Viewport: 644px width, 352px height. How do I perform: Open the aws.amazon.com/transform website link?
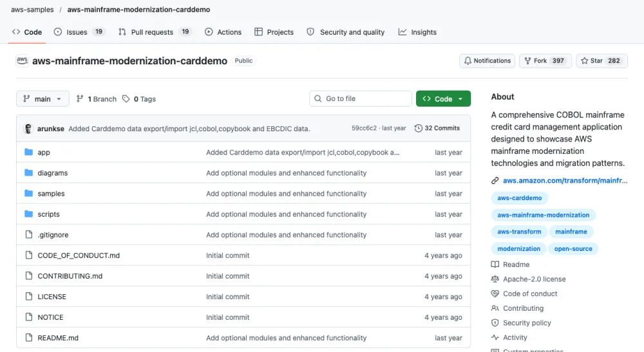[x=565, y=180]
